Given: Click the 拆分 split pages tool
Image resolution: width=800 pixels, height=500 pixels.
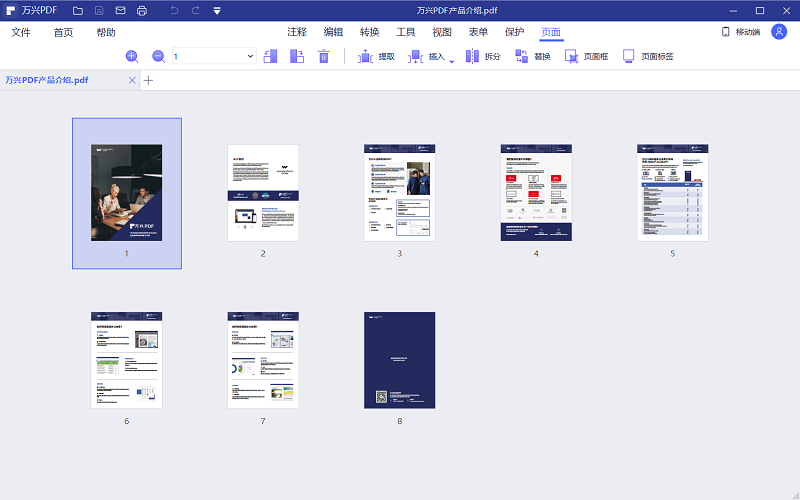Looking at the screenshot, I should click(x=483, y=57).
